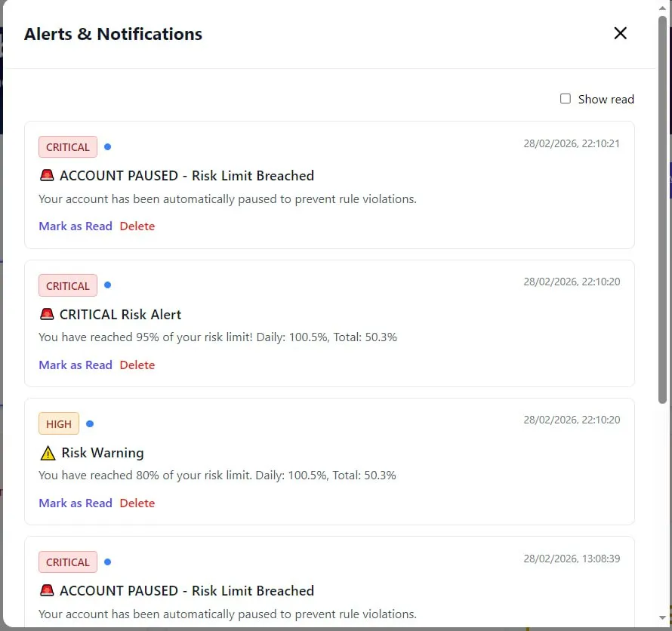Click the blue unread dot on the bottom CRITICAL alert
Screen dimensions: 672x631
107,562
